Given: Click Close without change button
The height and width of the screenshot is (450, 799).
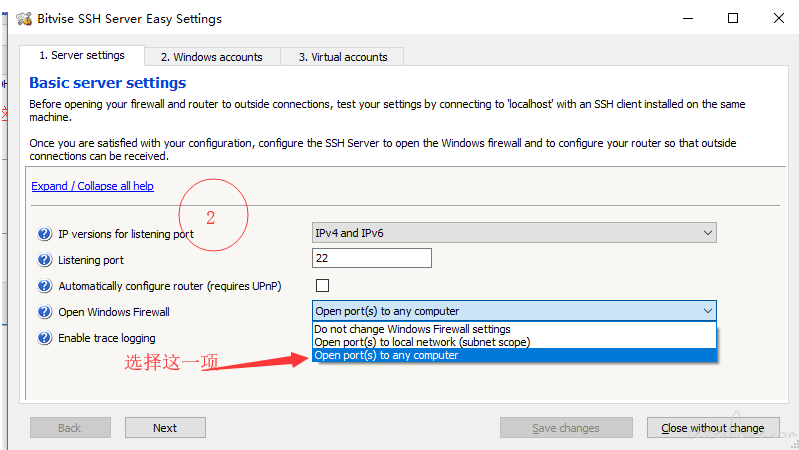Looking at the screenshot, I should coord(713,428).
